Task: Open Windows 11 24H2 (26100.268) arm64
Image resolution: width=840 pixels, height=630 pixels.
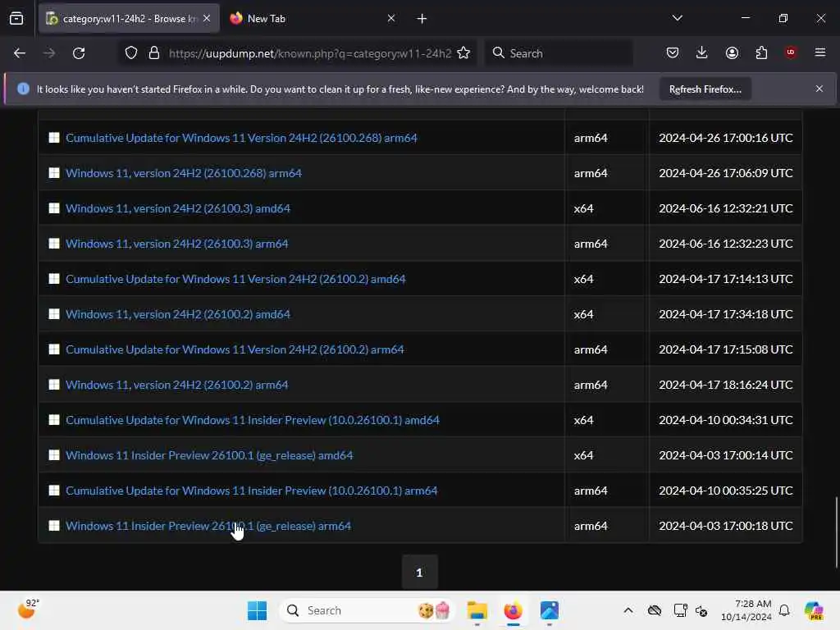Action: tap(183, 173)
